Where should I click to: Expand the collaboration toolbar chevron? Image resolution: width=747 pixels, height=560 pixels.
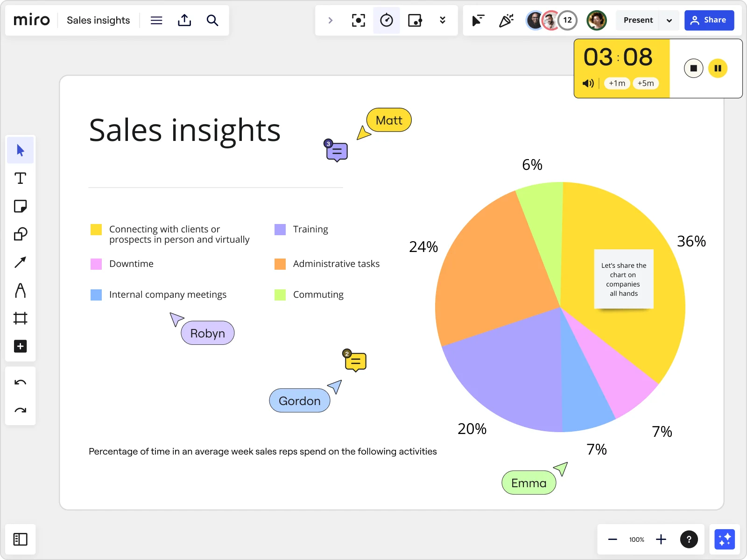(331, 20)
